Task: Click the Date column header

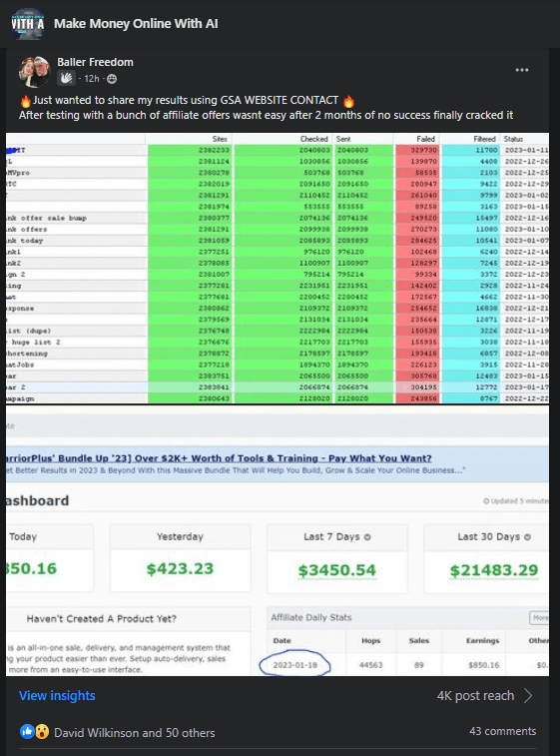Action: click(x=281, y=641)
